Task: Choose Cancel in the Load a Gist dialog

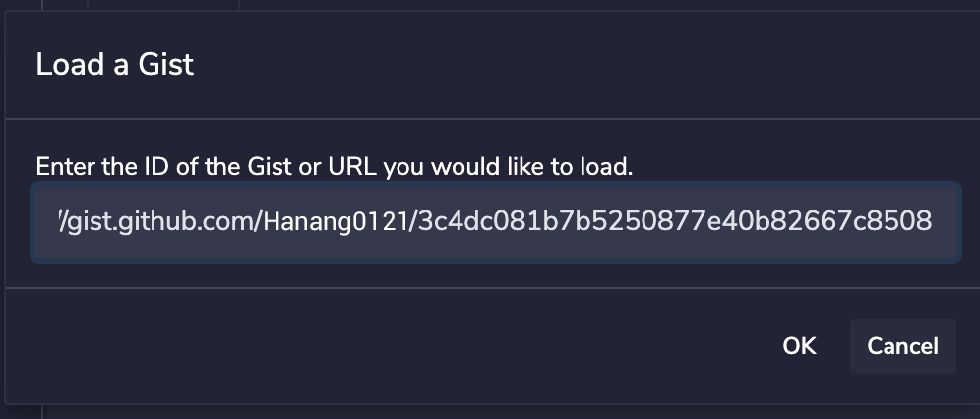Action: click(902, 346)
